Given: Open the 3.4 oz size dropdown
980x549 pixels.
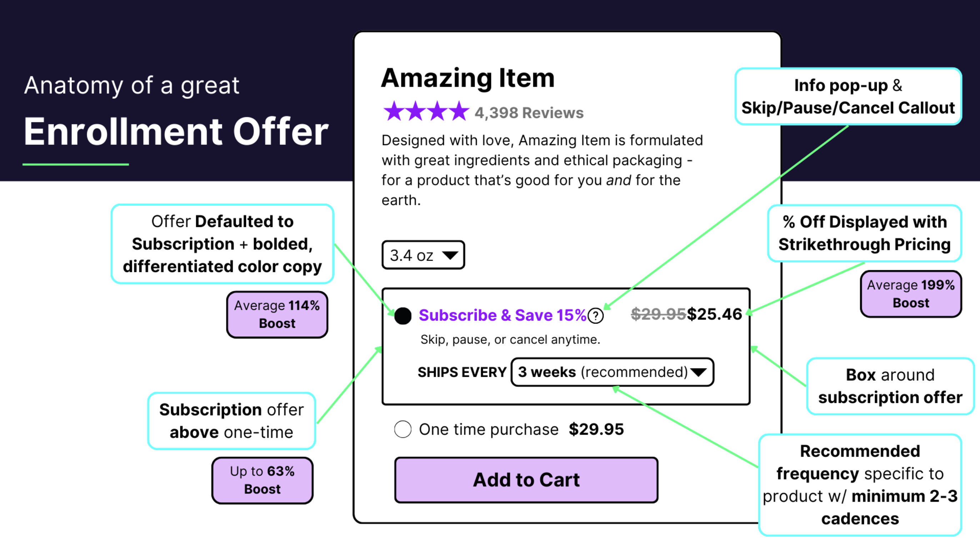Looking at the screenshot, I should pos(422,255).
